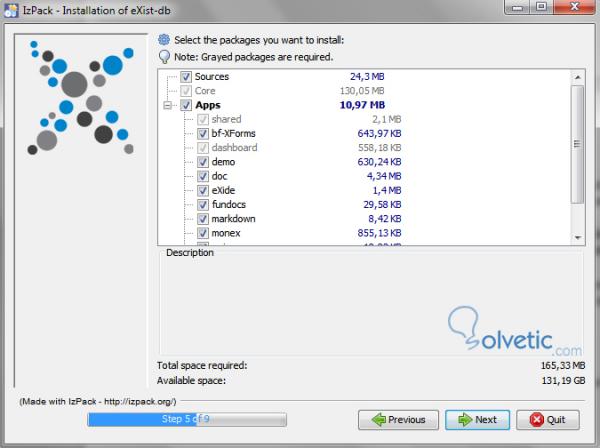Select the eXide package label
The image size is (600, 448).
[223, 191]
